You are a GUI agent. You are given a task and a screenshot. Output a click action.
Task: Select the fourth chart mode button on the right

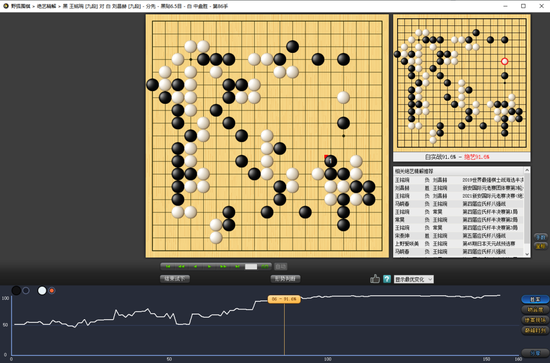tap(535, 330)
